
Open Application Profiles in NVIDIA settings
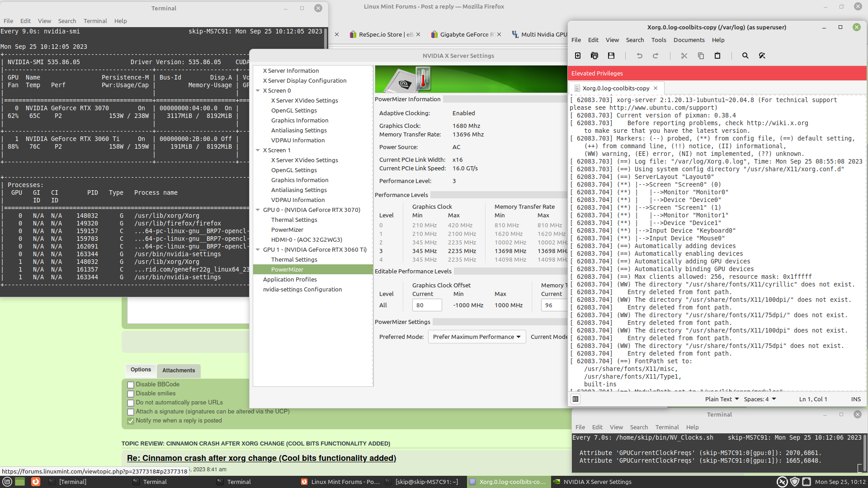coord(290,279)
